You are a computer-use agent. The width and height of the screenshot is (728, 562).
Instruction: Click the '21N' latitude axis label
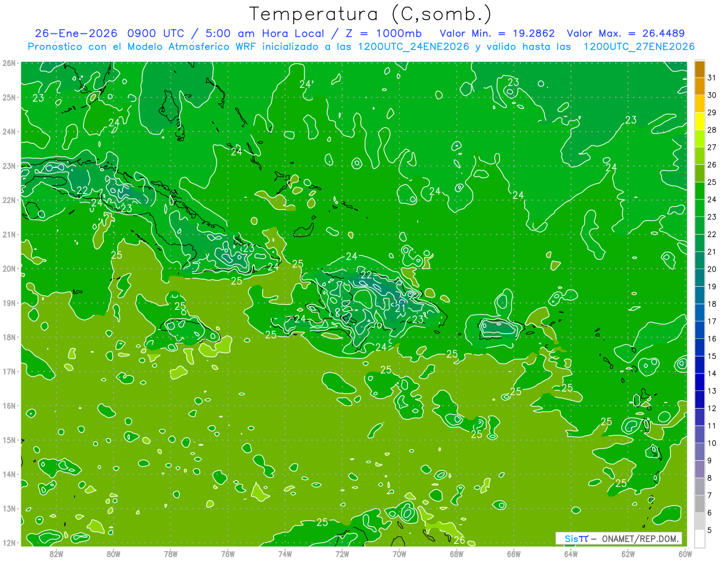[9, 235]
